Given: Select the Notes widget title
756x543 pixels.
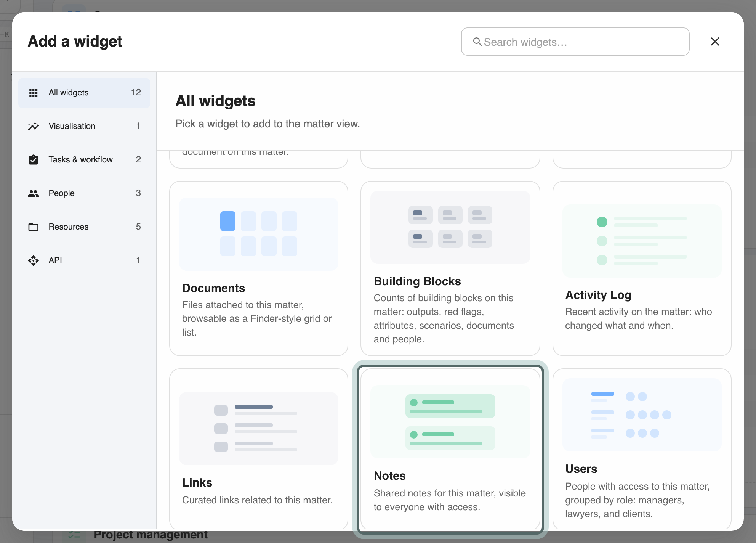Looking at the screenshot, I should [389, 476].
